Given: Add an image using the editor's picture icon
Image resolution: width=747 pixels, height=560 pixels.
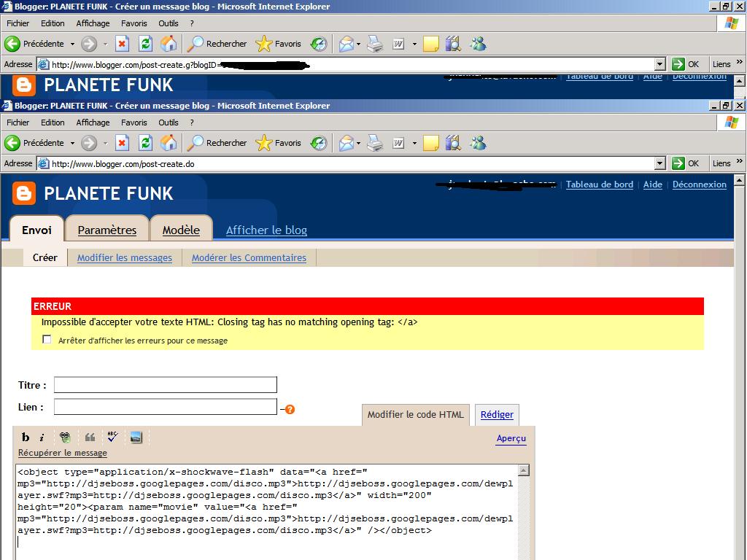Looking at the screenshot, I should click(x=136, y=437).
